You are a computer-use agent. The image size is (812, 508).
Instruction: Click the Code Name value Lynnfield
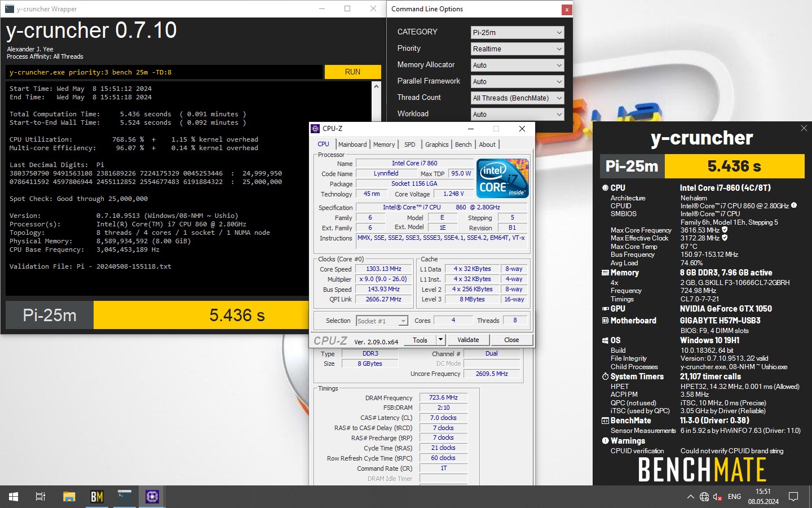[386, 173]
